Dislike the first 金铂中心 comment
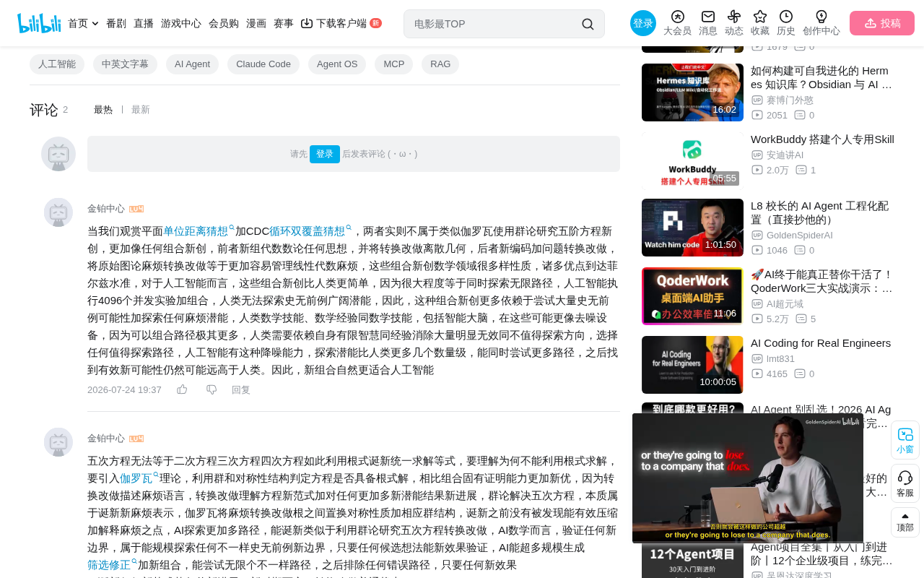Screen dimensions: 924x578 pos(212,389)
